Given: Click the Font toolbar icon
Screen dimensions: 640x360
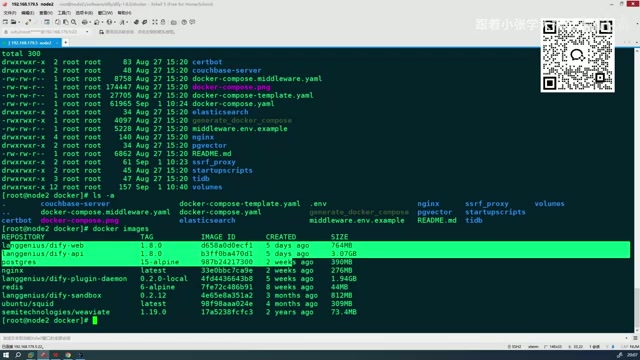Looking at the screenshot, I should coord(122,22).
